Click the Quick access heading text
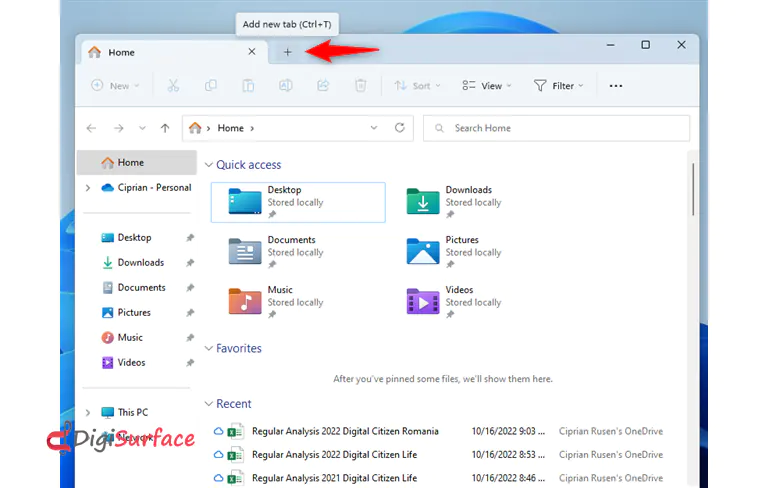Viewport: 768px width, 488px height. point(249,165)
